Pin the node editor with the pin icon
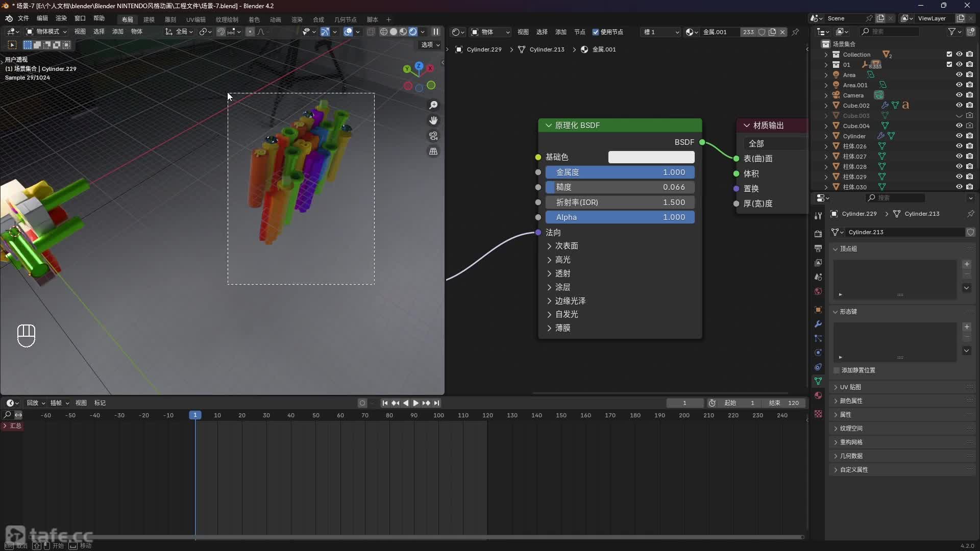The height and width of the screenshot is (551, 980). point(795,32)
